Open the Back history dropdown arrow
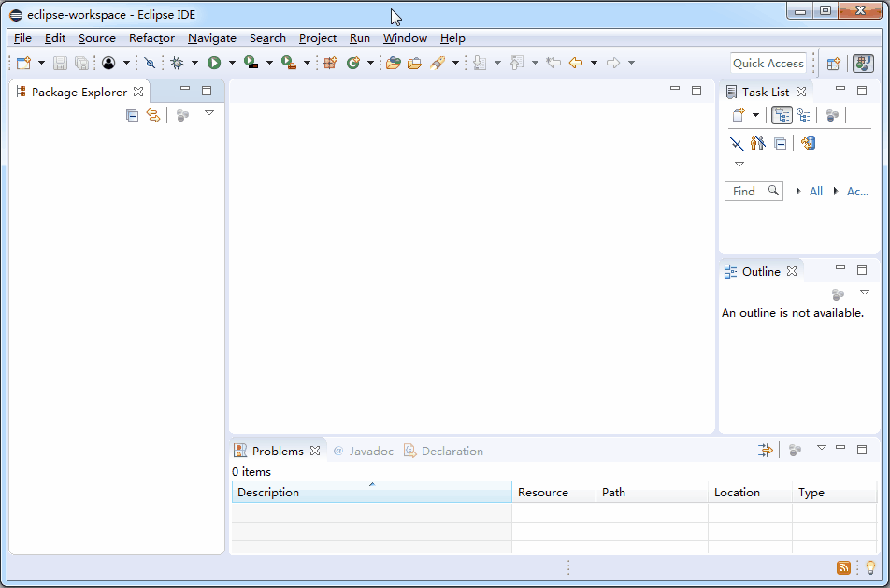Screen dimensions: 890x588 595,63
